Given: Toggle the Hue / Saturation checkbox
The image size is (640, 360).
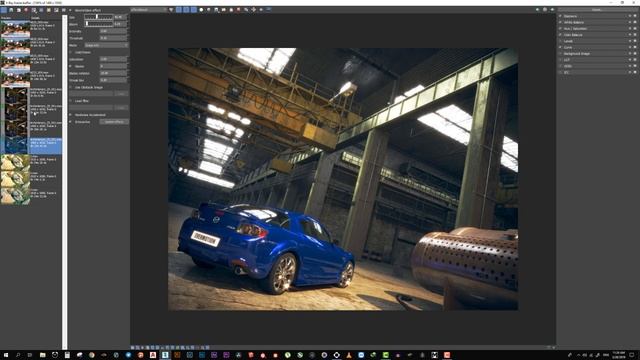Looking at the screenshot, I should (560, 29).
